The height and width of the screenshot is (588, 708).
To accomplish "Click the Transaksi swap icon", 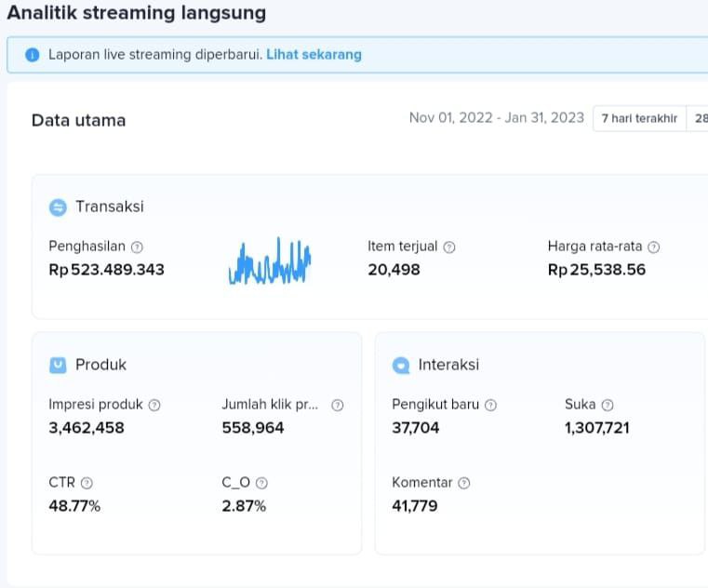I will click(x=58, y=207).
